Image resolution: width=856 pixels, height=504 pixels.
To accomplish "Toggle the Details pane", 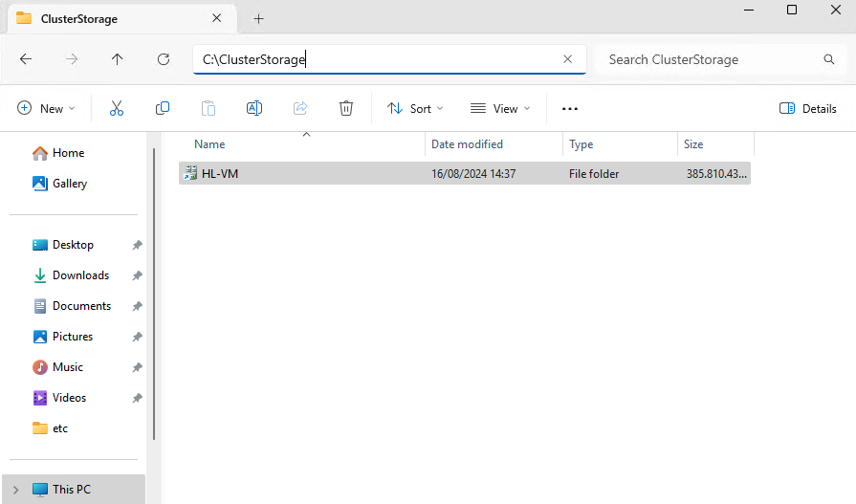I will pos(808,109).
